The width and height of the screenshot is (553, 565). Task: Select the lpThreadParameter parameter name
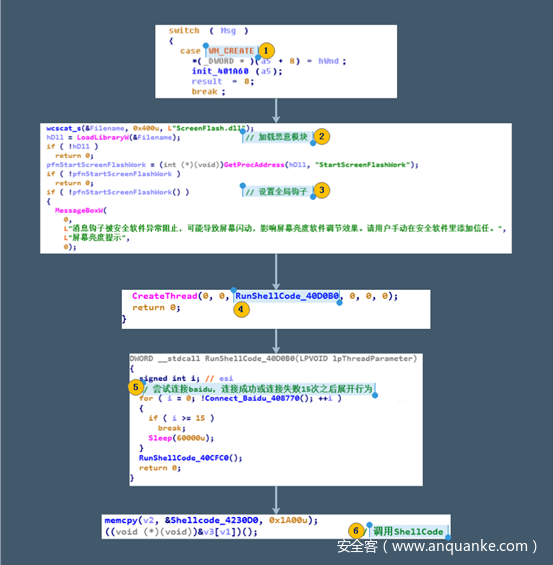coord(373,359)
